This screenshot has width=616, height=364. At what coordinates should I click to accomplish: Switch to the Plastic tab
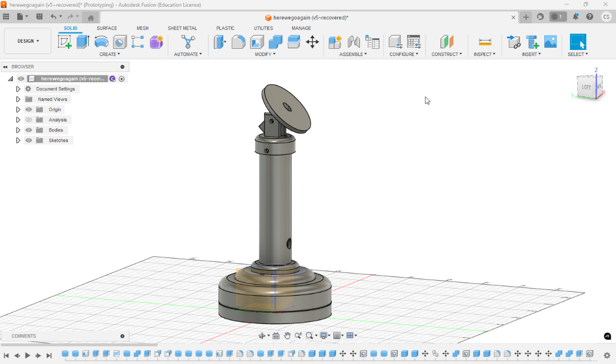225,28
